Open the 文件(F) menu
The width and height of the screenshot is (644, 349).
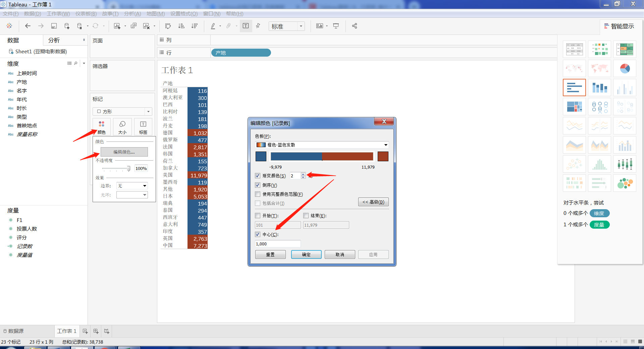pyautogui.click(x=11, y=14)
